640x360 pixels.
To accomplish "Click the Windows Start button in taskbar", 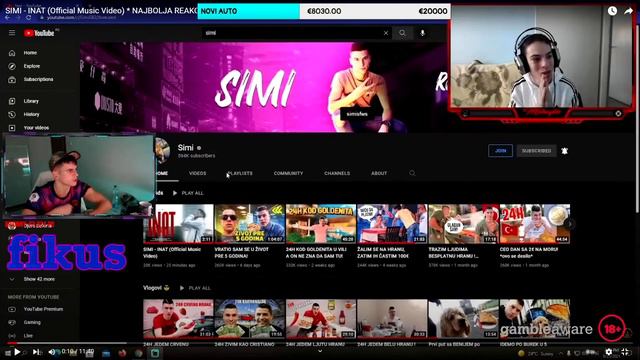I will coord(8,353).
